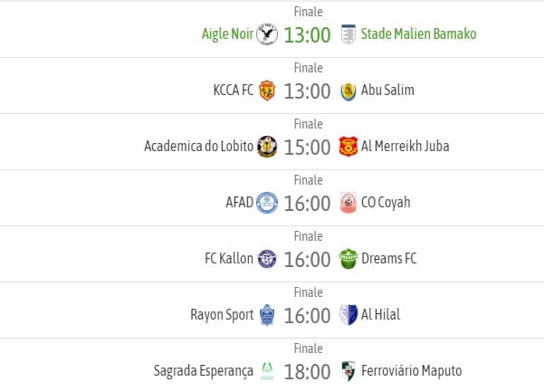Click the Aigle Noir eagle crest
544x392 pixels.
coord(267,34)
